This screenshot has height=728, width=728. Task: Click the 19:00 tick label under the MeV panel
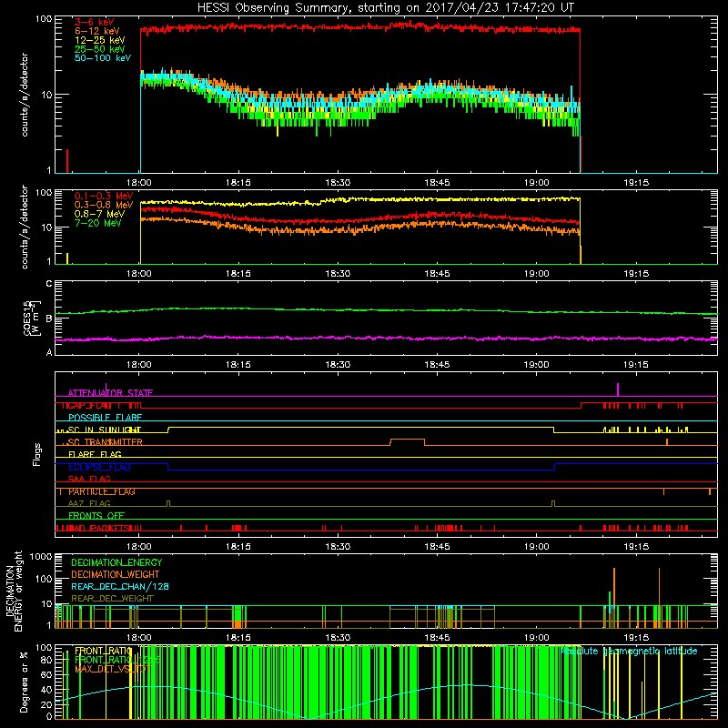tap(536, 274)
